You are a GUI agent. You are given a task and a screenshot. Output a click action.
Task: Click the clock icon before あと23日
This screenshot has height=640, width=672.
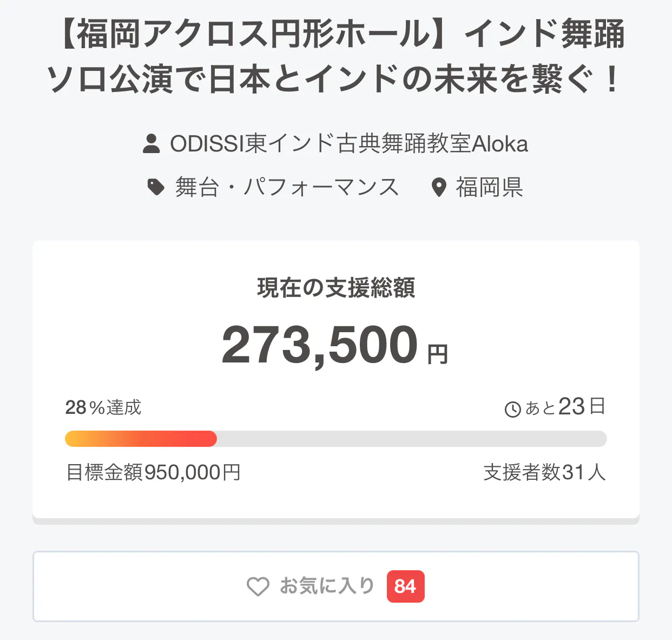512,409
